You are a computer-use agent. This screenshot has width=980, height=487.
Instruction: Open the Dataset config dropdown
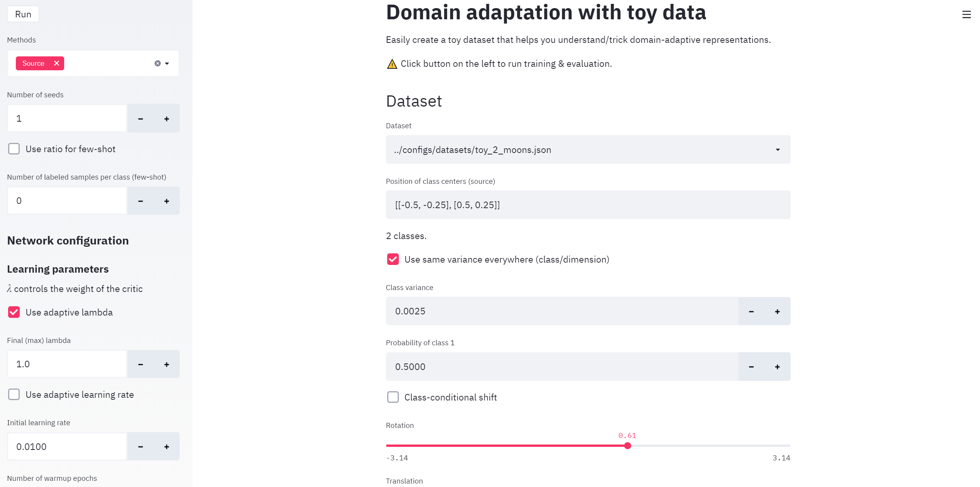[587, 149]
